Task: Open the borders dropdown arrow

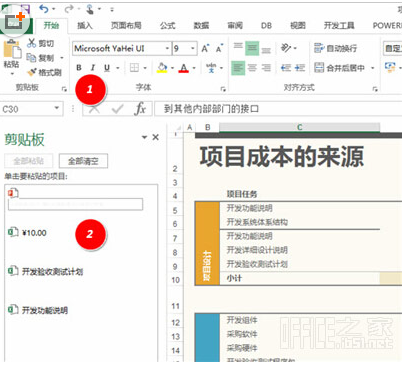Action: pyautogui.click(x=145, y=68)
